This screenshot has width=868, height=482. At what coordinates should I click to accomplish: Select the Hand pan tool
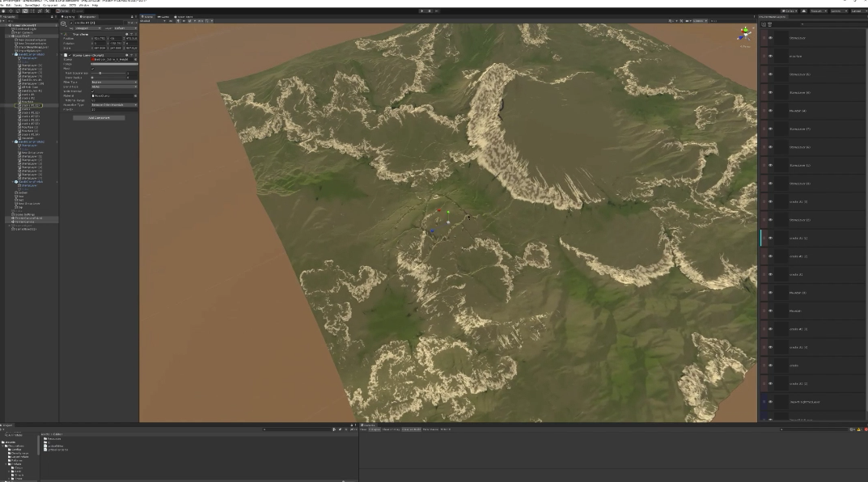pos(5,11)
